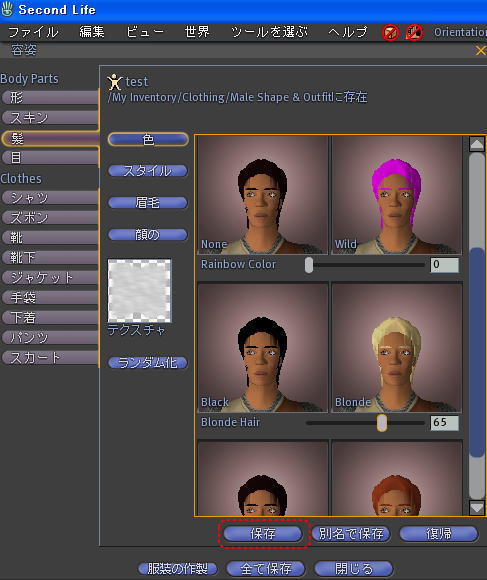Click the 閉じる close button

click(x=354, y=569)
